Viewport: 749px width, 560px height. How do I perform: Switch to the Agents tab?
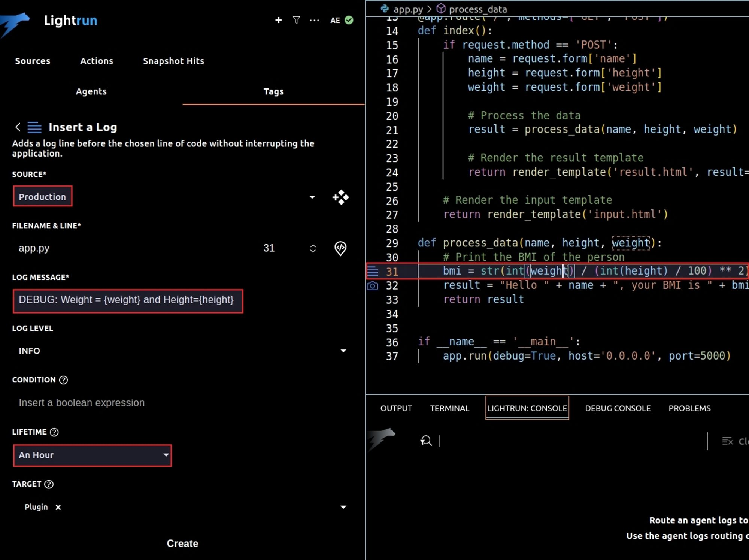coord(91,91)
